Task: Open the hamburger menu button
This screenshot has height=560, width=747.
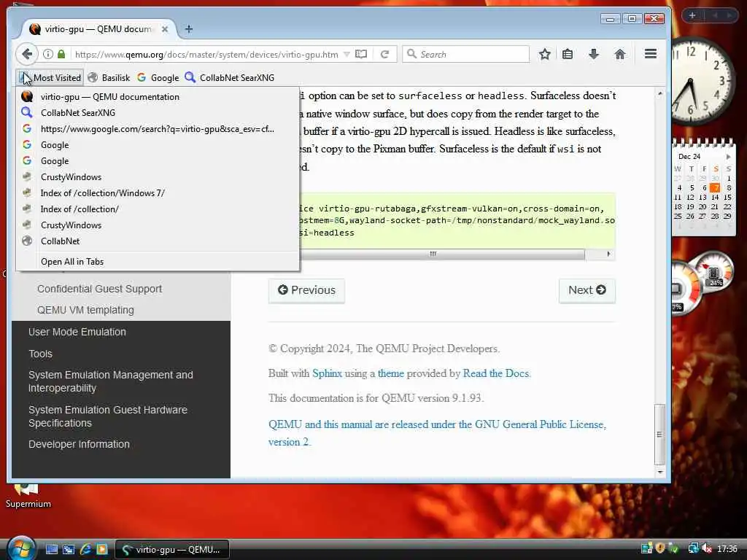Action: [x=651, y=54]
